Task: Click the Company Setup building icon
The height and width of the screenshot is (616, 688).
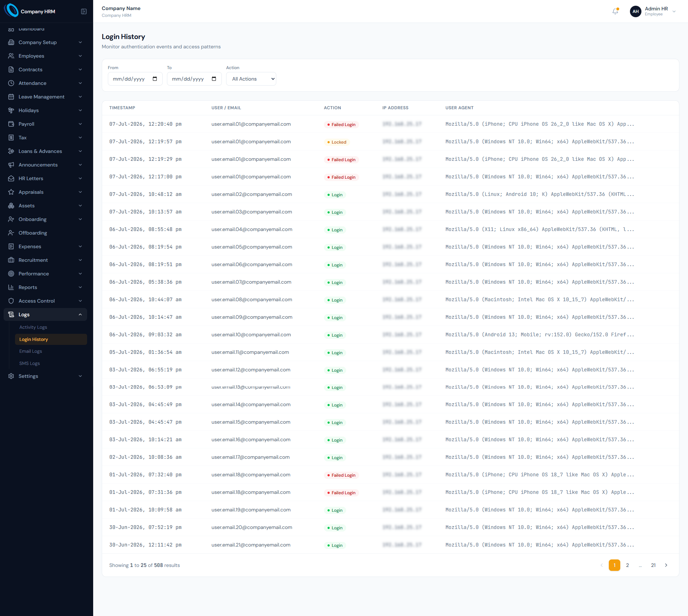Action: [x=11, y=42]
